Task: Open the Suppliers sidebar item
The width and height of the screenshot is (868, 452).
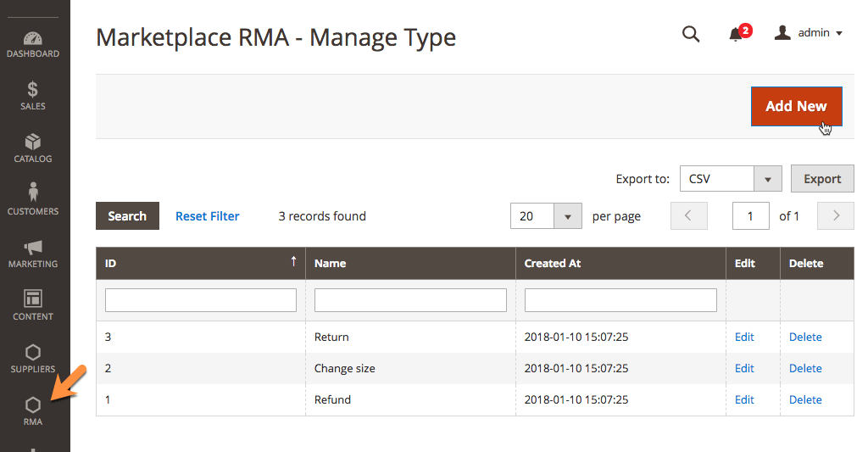Action: [x=33, y=358]
